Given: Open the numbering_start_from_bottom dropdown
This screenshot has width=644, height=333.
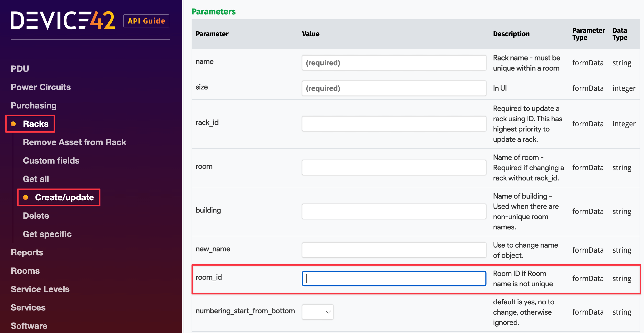Looking at the screenshot, I should coord(317,312).
